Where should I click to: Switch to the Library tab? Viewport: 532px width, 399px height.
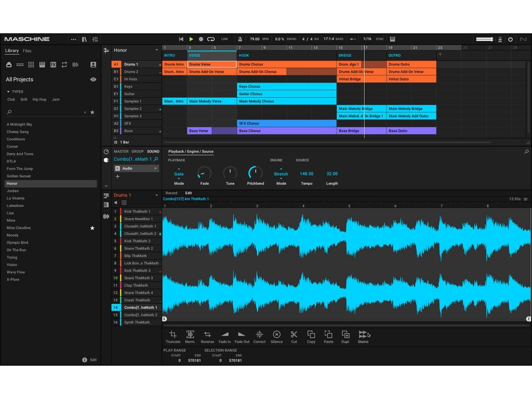(12, 50)
